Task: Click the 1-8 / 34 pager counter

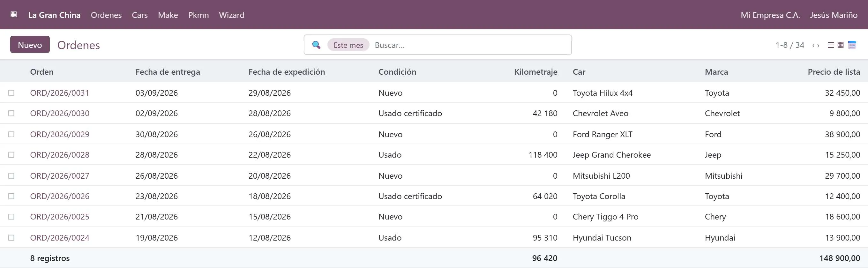Action: tap(790, 45)
